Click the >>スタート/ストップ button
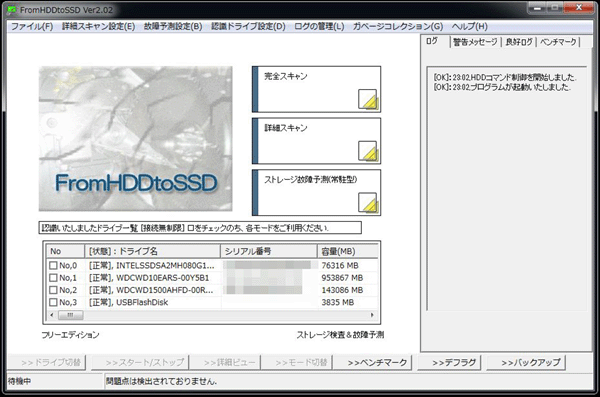This screenshot has width=600, height=397. click(x=140, y=362)
